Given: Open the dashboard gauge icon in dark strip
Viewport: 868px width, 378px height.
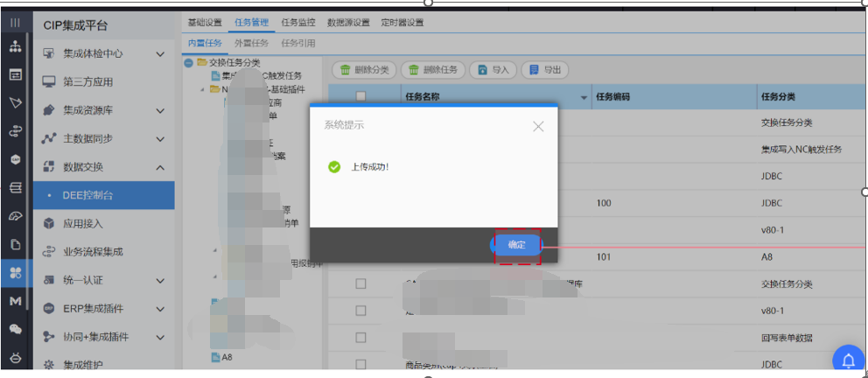Looking at the screenshot, I should [16, 216].
